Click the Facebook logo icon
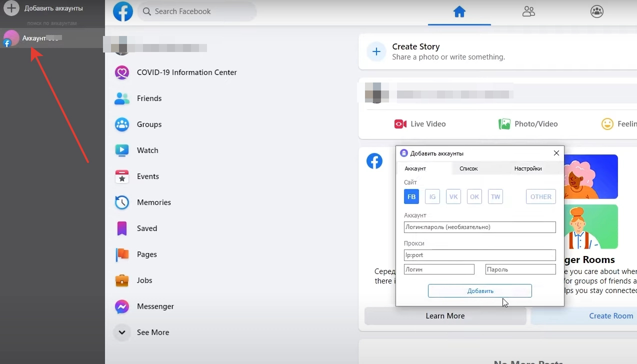The height and width of the screenshot is (364, 637). point(123,11)
